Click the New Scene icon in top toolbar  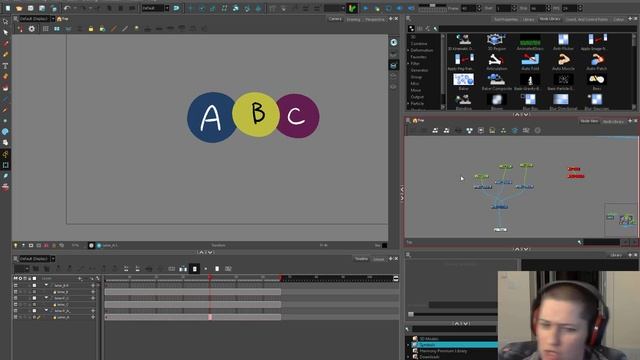[8, 8]
